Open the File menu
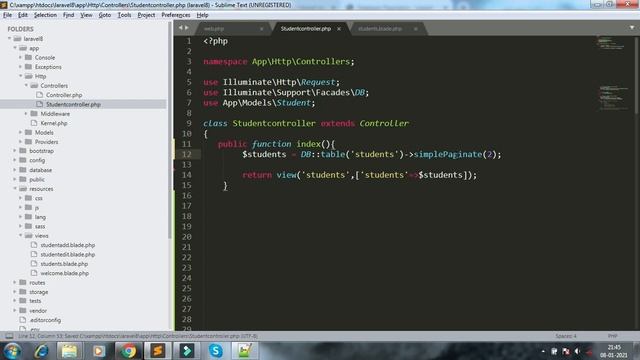This screenshot has height=360, width=640. coord(7,15)
